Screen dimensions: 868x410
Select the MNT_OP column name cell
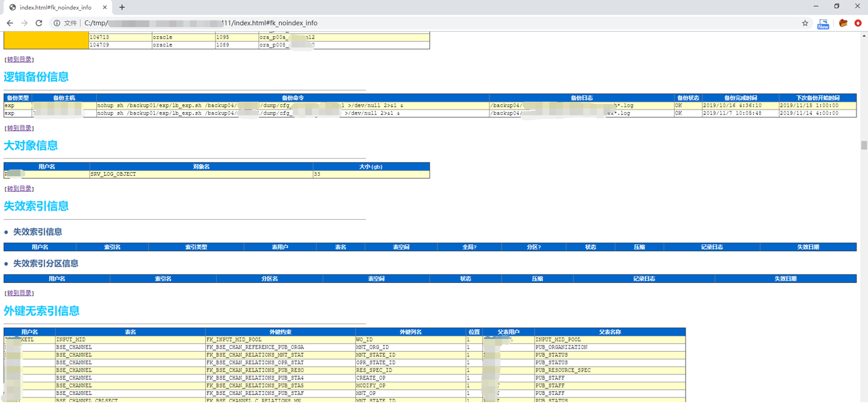pyautogui.click(x=411, y=394)
